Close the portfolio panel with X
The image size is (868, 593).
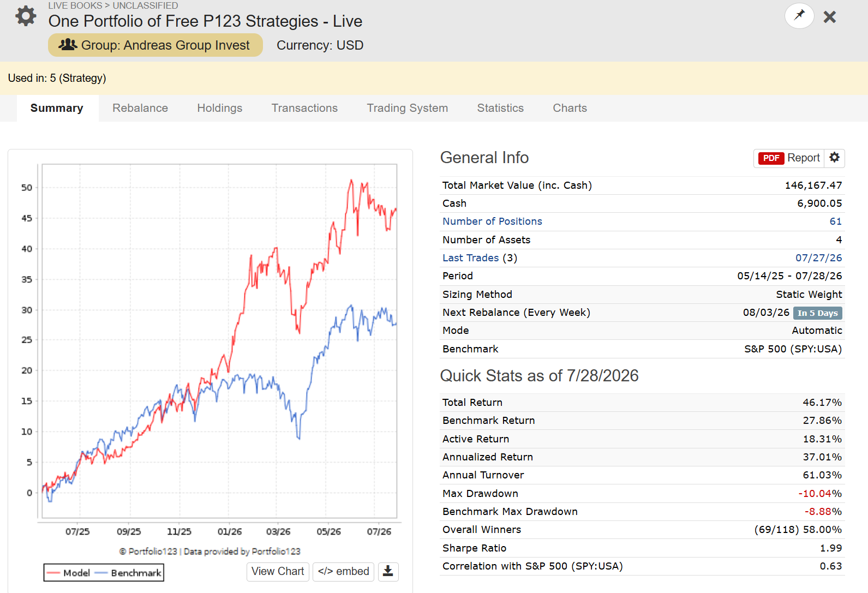click(x=830, y=17)
